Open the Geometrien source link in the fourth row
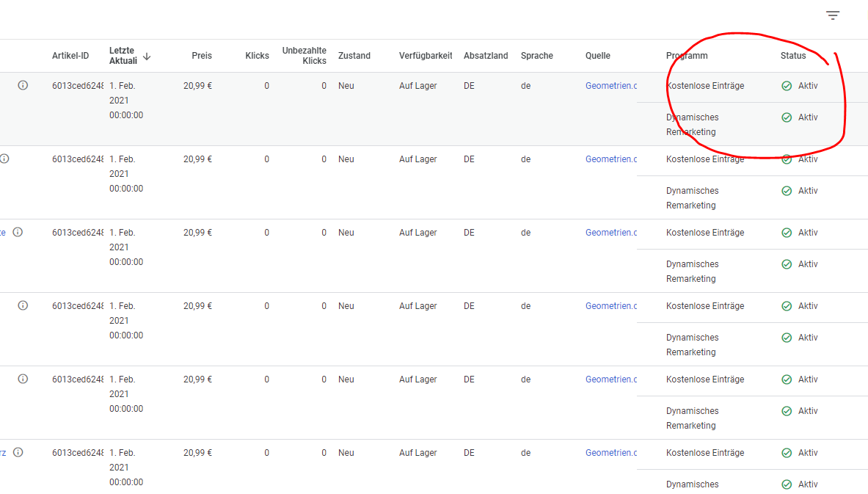The height and width of the screenshot is (494, 868). coord(610,306)
